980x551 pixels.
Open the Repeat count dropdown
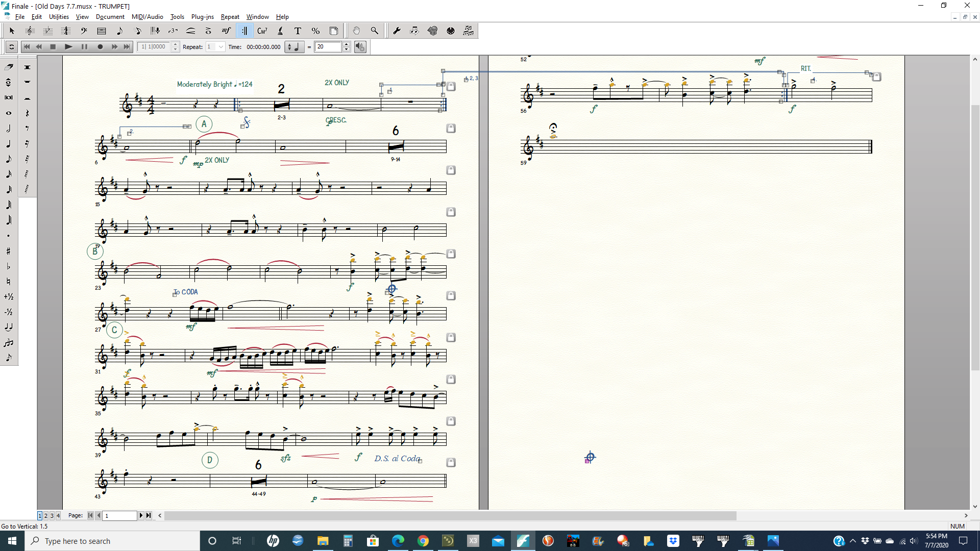(x=220, y=47)
